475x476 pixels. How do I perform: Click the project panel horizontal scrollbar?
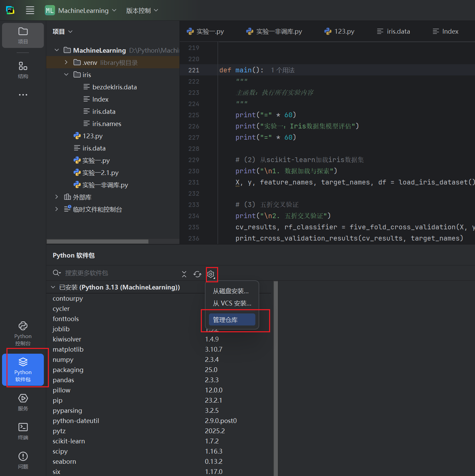click(x=98, y=242)
